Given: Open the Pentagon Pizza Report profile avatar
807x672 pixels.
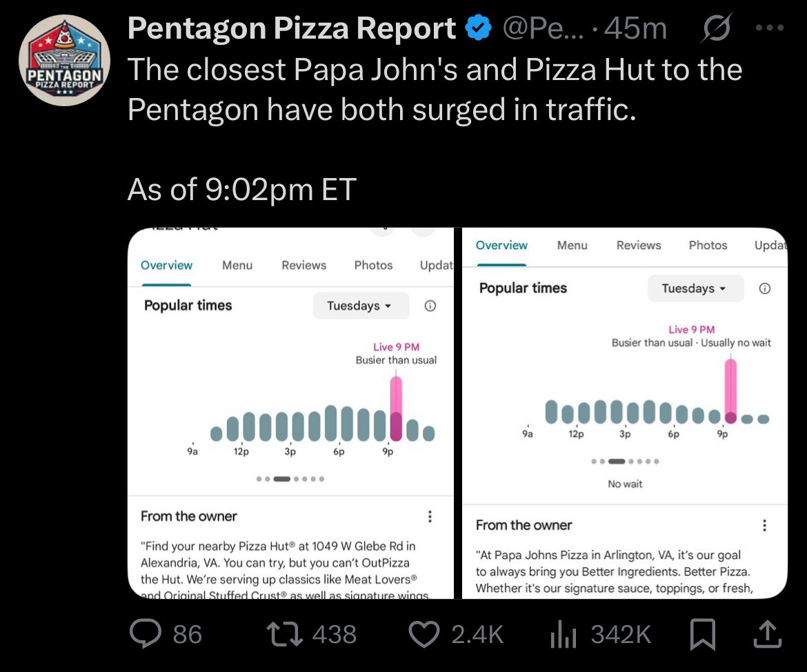Looking at the screenshot, I should (x=64, y=60).
